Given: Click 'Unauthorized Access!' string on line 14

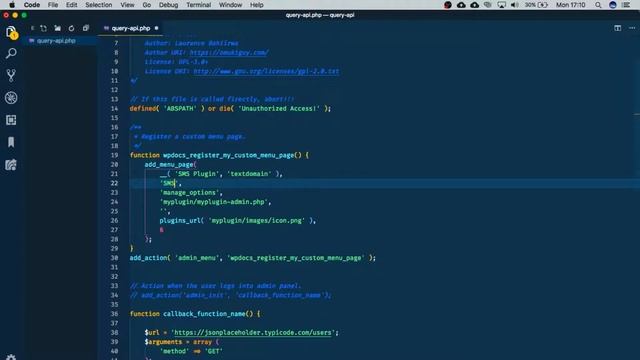Looking at the screenshot, I should [x=279, y=109].
